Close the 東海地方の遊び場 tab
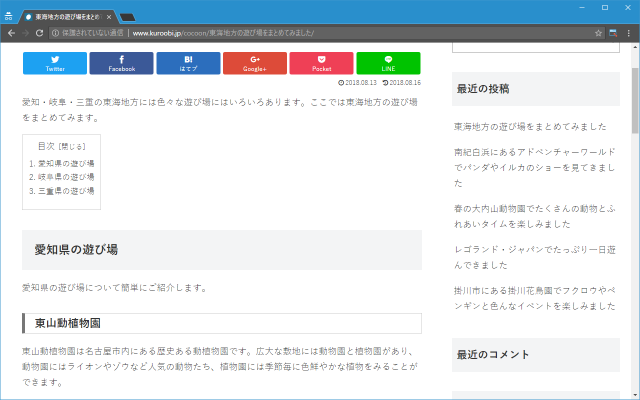 pos(109,17)
